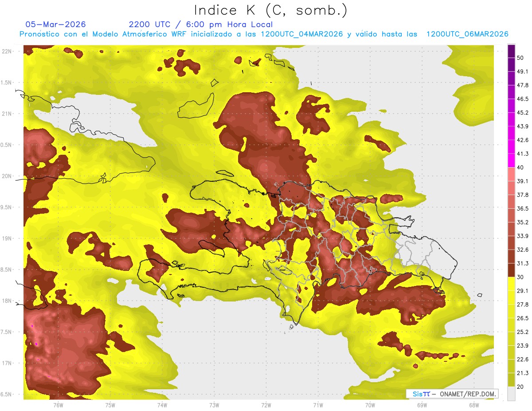Viewport: 532px width, 411px height.
Task: Click the '39.1' colorbar value
Action: [x=523, y=181]
